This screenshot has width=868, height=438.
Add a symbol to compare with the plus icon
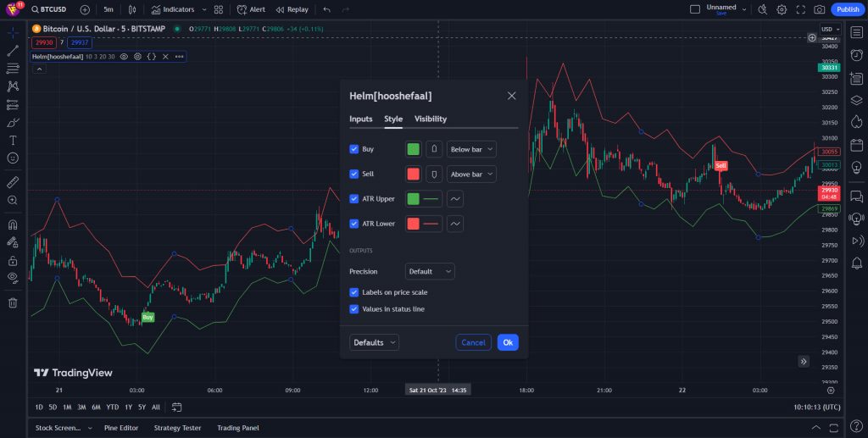tap(85, 9)
